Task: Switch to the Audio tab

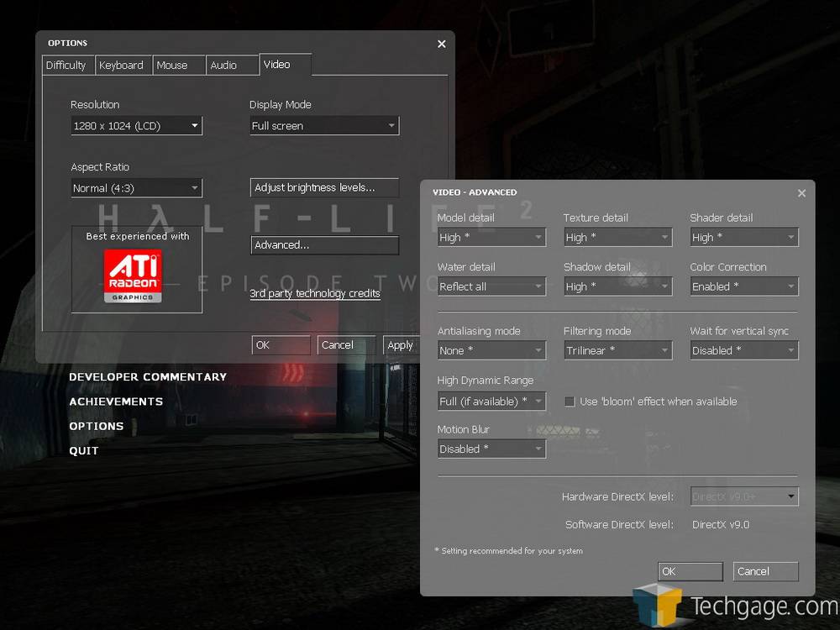Action: click(233, 66)
